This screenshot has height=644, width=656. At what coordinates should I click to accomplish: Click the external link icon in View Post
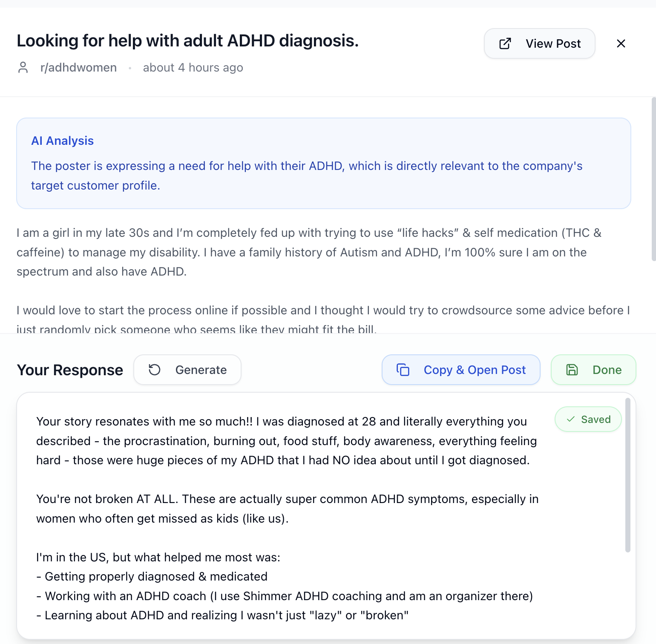(x=505, y=43)
